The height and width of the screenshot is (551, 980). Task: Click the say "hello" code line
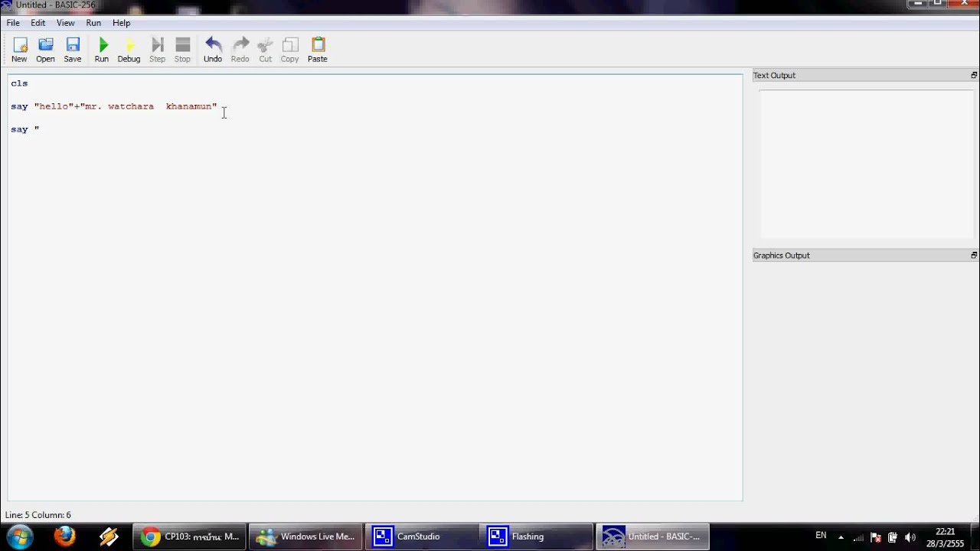pyautogui.click(x=114, y=106)
